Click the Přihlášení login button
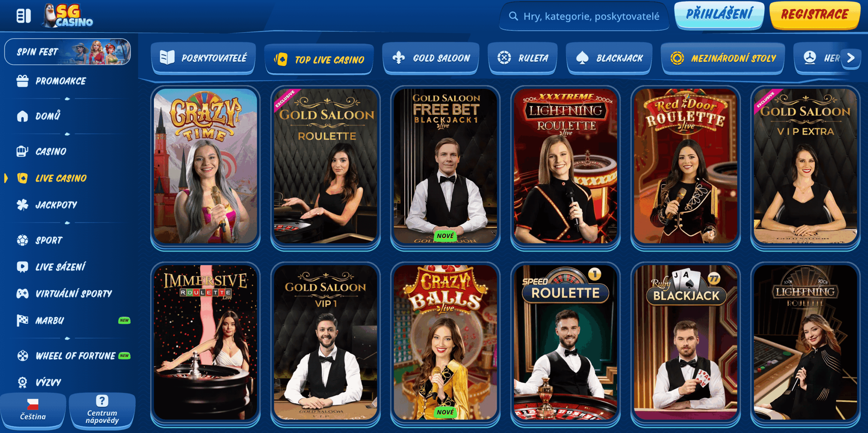The width and height of the screenshot is (868, 433). (x=719, y=15)
